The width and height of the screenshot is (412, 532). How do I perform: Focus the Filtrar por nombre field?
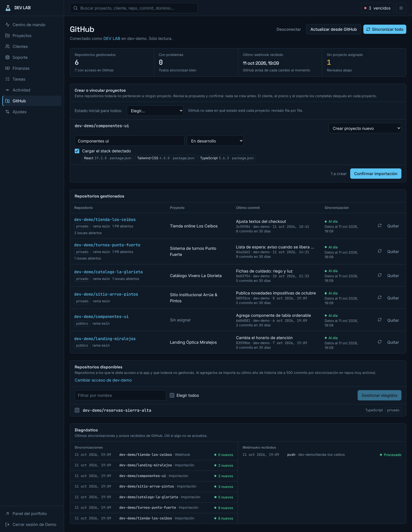pyautogui.click(x=120, y=395)
